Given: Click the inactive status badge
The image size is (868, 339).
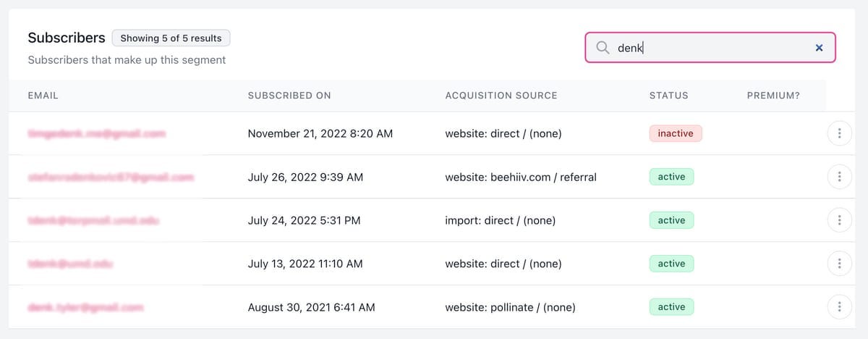Looking at the screenshot, I should [x=676, y=133].
